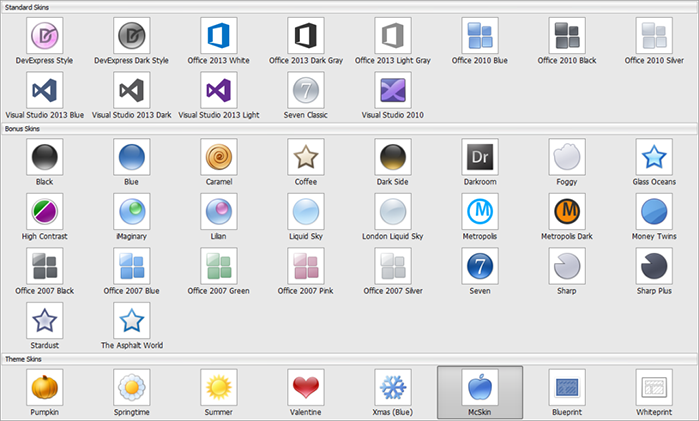Select the Black bonus skin
The height and width of the screenshot is (421, 699).
point(45,157)
